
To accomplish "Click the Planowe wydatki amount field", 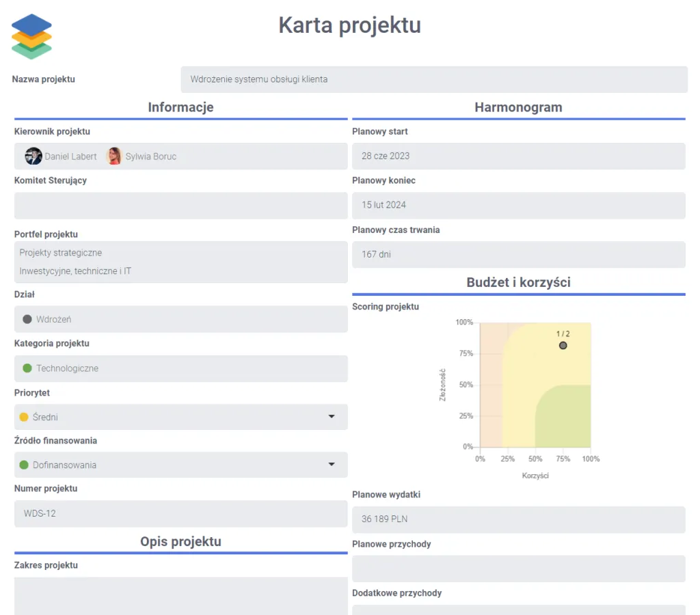I will (517, 519).
